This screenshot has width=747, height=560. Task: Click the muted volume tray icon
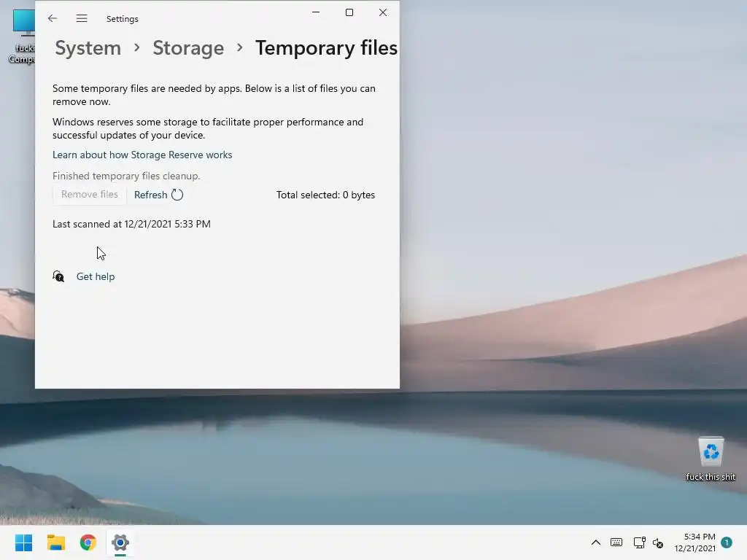pyautogui.click(x=658, y=542)
